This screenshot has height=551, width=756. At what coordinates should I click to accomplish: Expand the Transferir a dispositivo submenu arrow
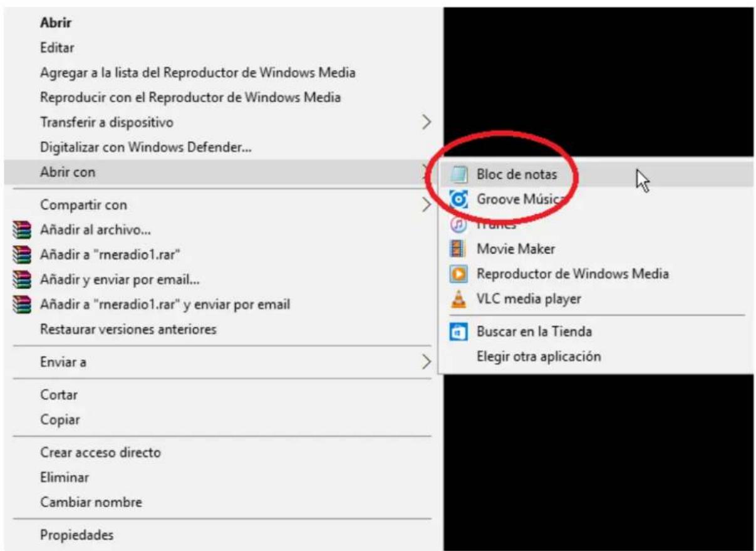coord(427,122)
